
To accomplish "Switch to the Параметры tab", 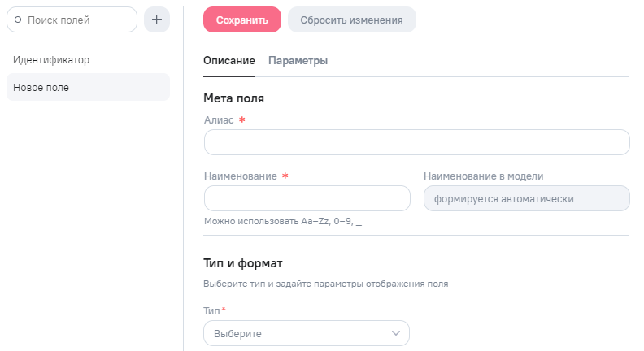I will [298, 61].
